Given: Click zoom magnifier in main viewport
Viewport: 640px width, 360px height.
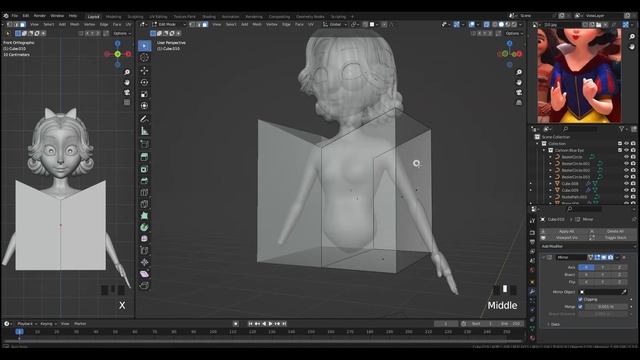Looking at the screenshot, I should tap(519, 72).
